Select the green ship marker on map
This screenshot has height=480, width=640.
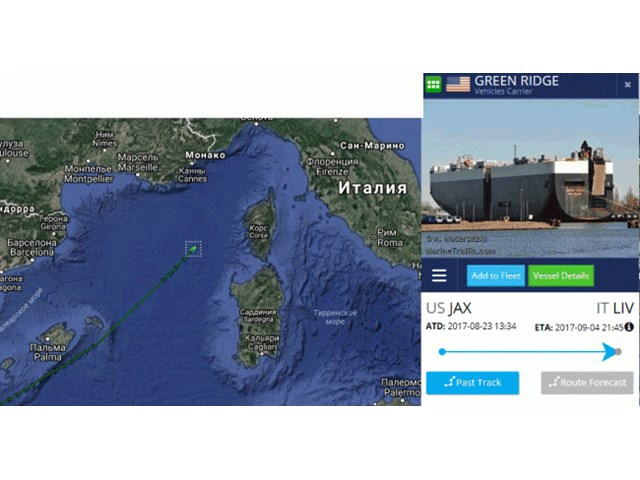click(x=193, y=249)
